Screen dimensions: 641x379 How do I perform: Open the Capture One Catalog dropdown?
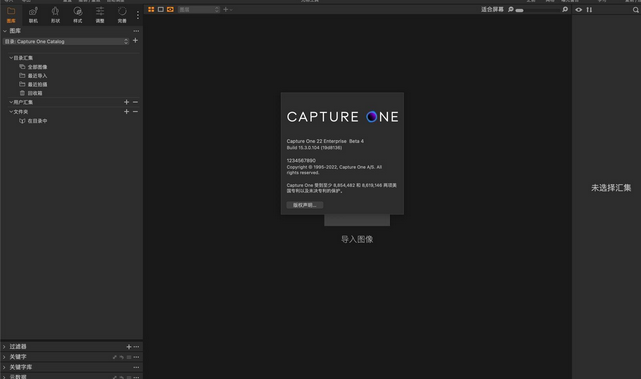pyautogui.click(x=66, y=41)
